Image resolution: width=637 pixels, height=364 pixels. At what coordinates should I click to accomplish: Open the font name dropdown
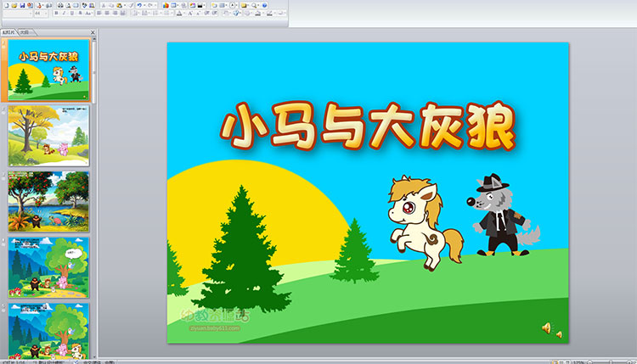pos(30,14)
